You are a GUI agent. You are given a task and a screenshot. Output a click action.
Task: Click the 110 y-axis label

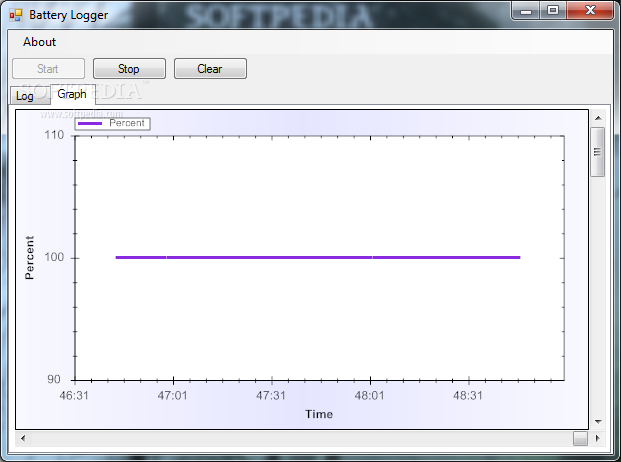(54, 135)
